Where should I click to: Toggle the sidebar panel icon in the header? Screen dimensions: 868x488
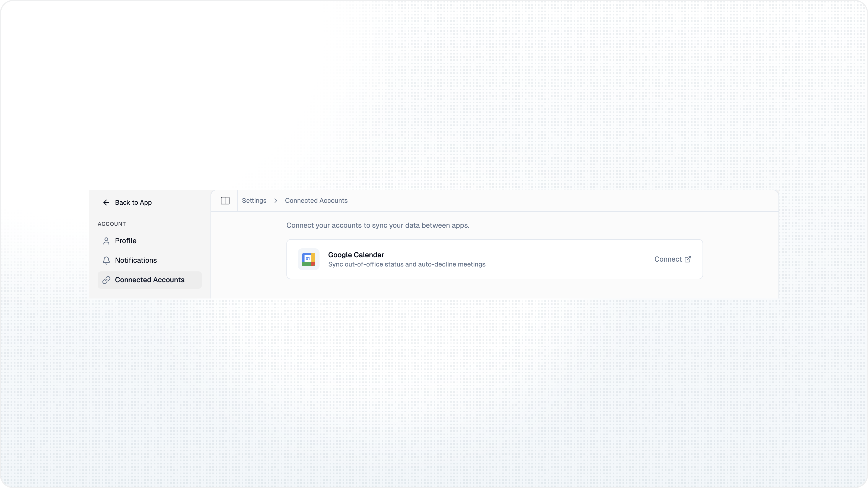point(225,201)
